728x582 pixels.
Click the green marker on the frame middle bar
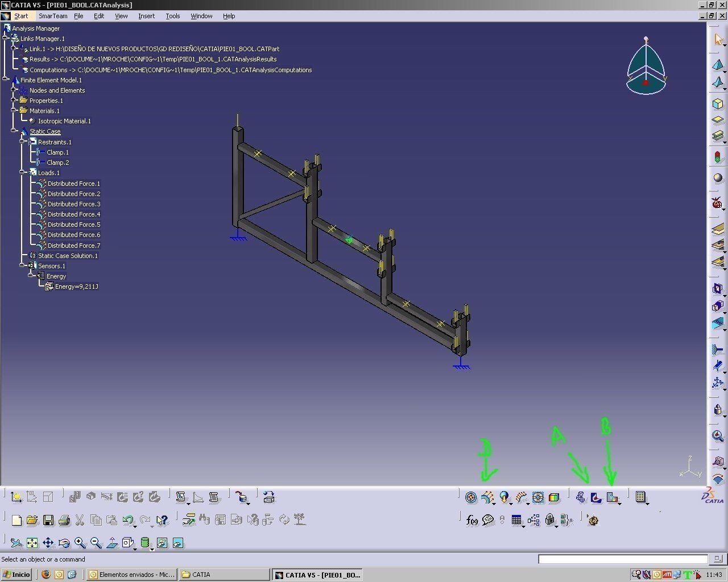tap(349, 240)
